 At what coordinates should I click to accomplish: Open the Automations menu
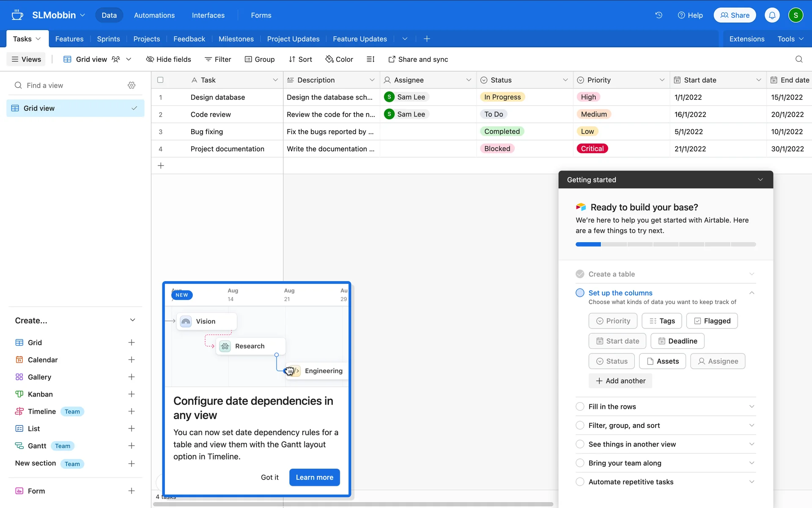coord(154,15)
